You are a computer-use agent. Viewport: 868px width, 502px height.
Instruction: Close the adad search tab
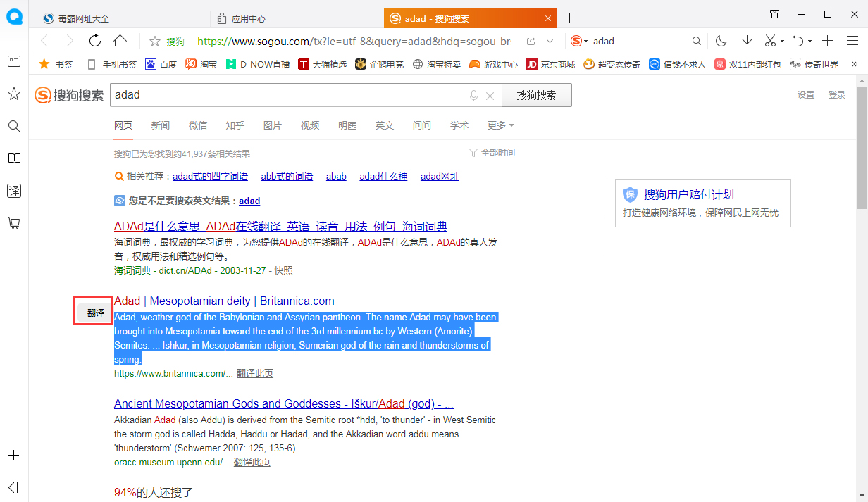point(549,18)
